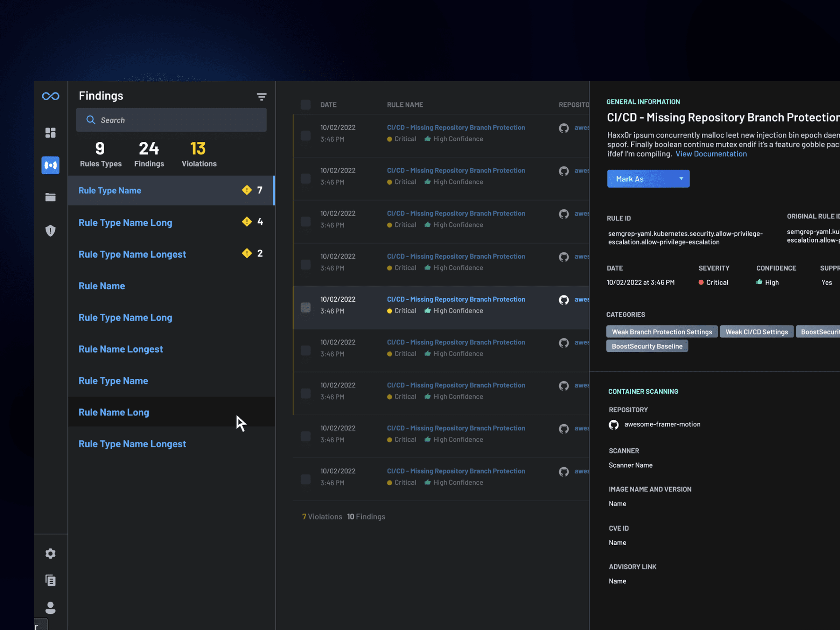Click the infinity logo icon
840x630 pixels.
point(50,96)
